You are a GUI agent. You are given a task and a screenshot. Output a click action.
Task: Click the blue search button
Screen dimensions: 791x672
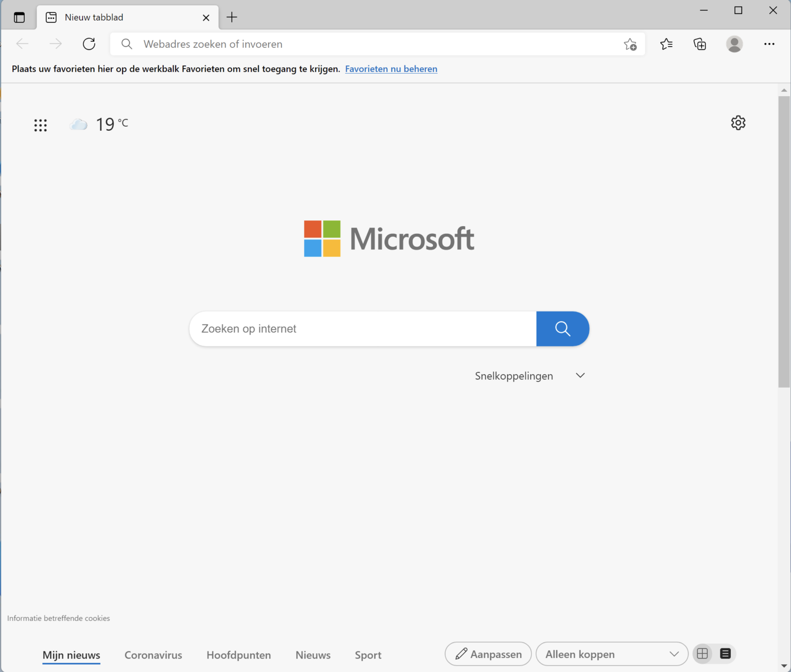[563, 329]
